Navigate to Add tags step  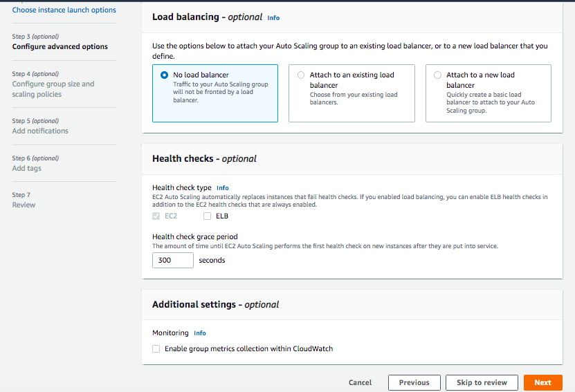coord(27,168)
